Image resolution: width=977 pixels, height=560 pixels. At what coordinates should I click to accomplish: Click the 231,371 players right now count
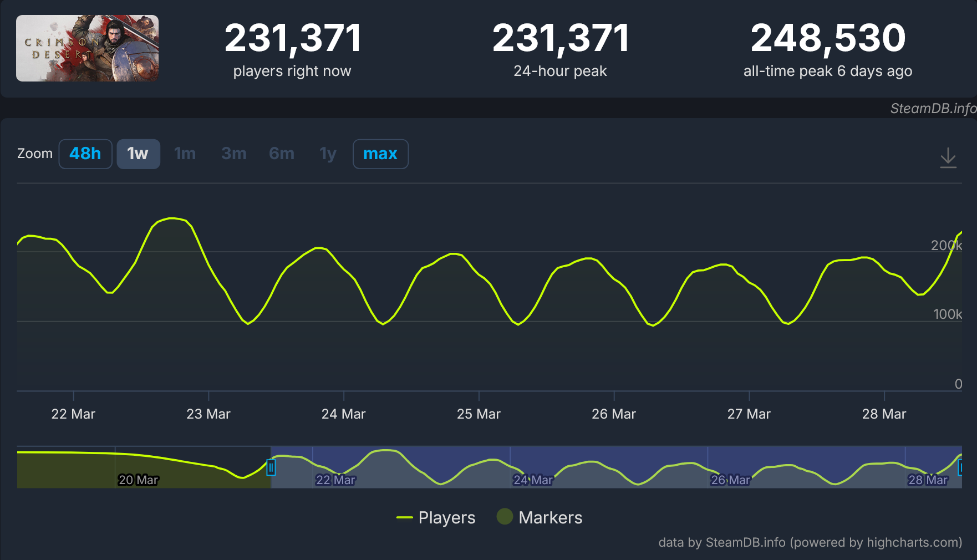click(293, 38)
